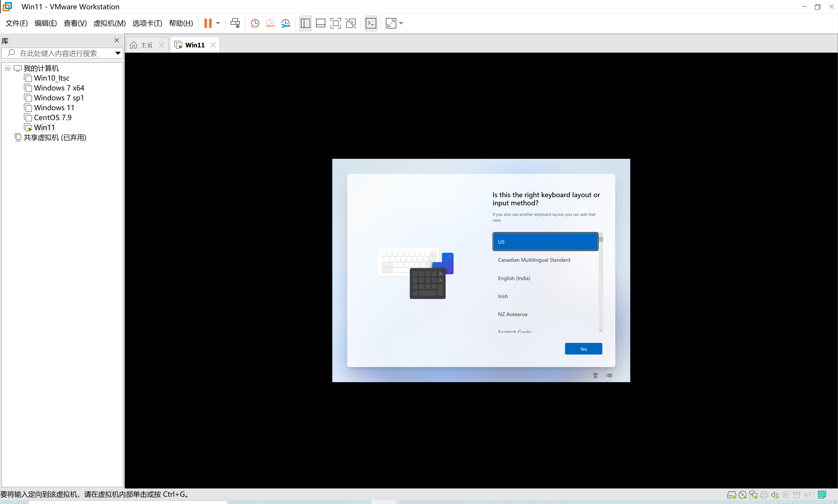Click the hard disk status icon
The height and width of the screenshot is (504, 838).
(731, 495)
